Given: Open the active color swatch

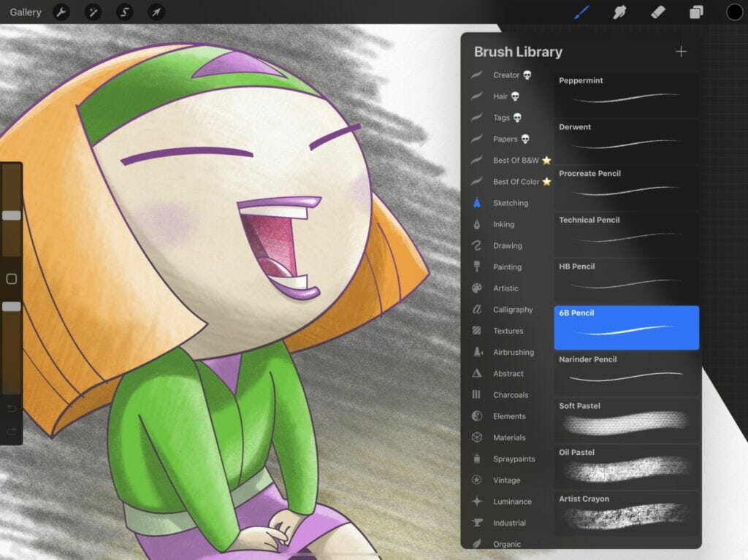Looking at the screenshot, I should click(735, 12).
